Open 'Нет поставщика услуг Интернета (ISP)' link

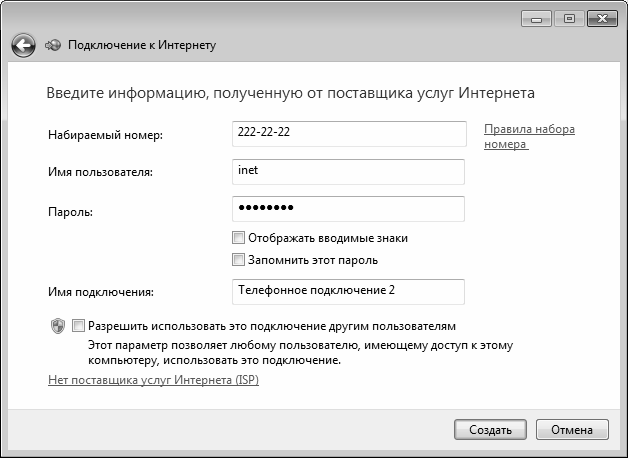(x=153, y=380)
